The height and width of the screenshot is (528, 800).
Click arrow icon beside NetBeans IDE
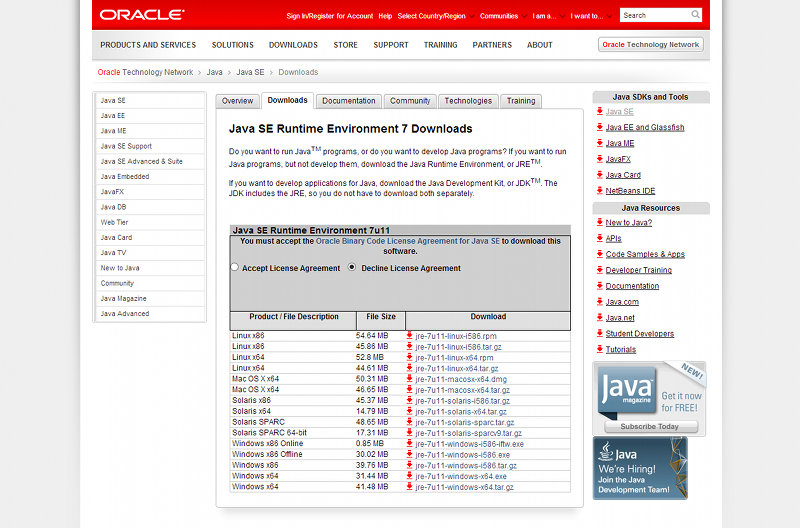coord(599,190)
